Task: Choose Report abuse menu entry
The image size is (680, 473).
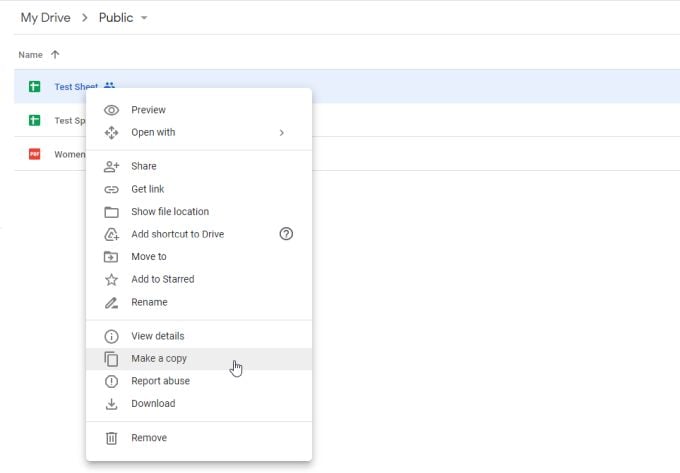Action: (160, 381)
